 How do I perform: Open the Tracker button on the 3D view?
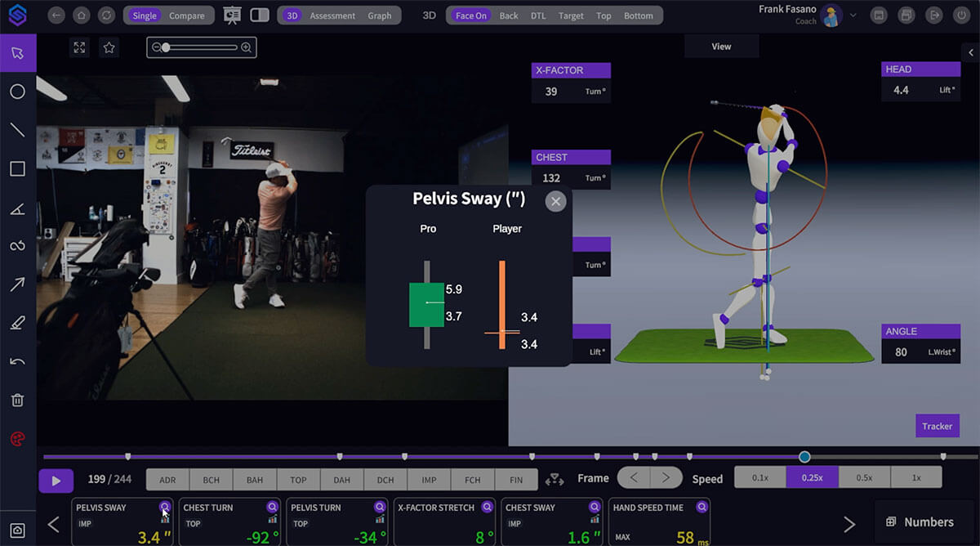point(937,426)
